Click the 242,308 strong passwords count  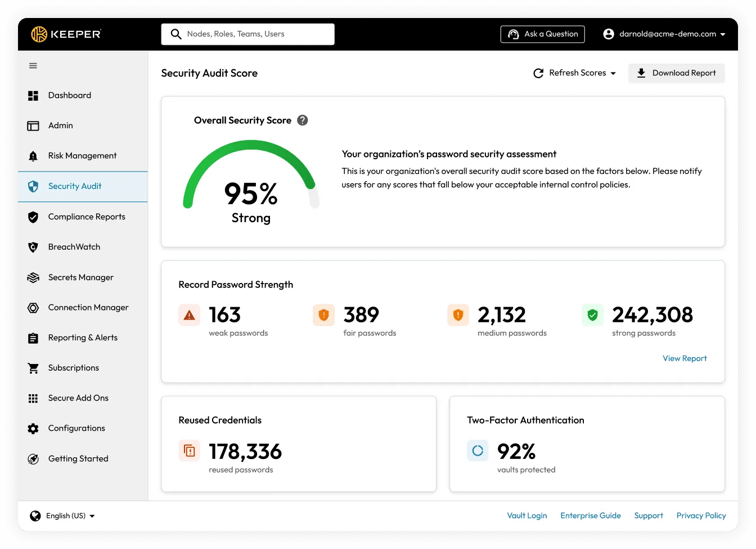pos(652,315)
